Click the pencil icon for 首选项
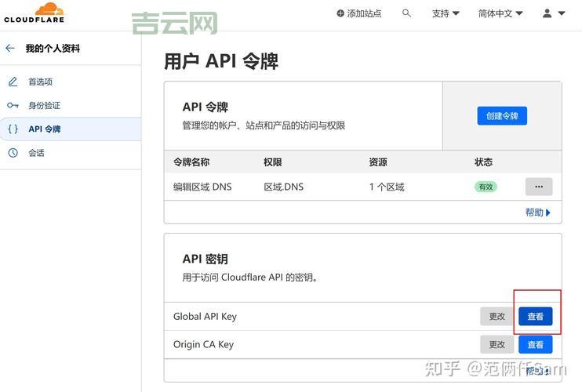Screen dimensions: 582x392 click(13, 82)
